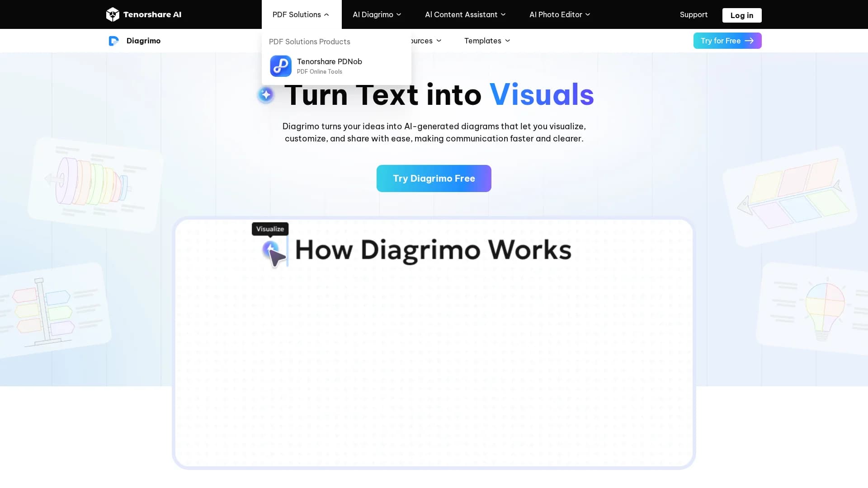The image size is (868, 488).
Task: Open the Templates dropdown
Action: click(487, 41)
